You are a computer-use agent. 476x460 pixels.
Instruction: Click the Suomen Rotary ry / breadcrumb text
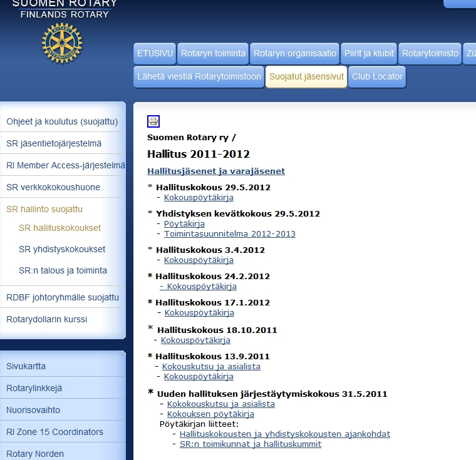192,138
